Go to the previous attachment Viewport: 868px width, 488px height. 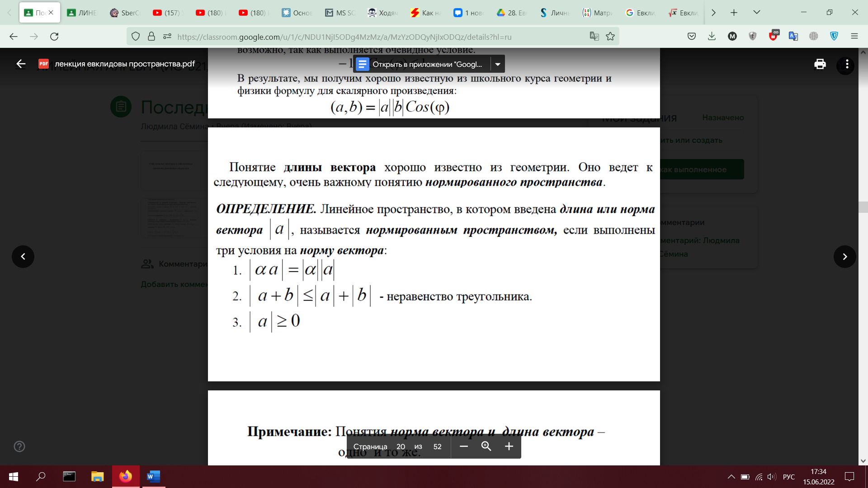(x=23, y=257)
